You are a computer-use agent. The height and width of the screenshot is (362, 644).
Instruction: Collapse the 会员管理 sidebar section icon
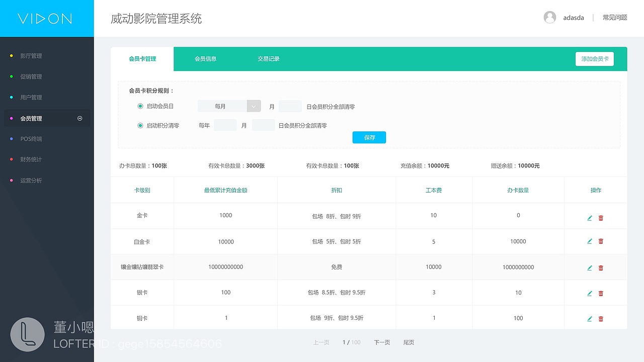point(79,118)
